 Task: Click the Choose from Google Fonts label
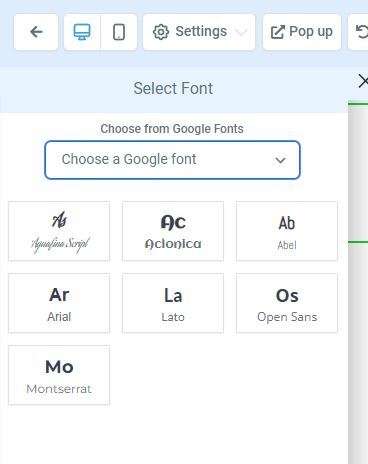172,129
